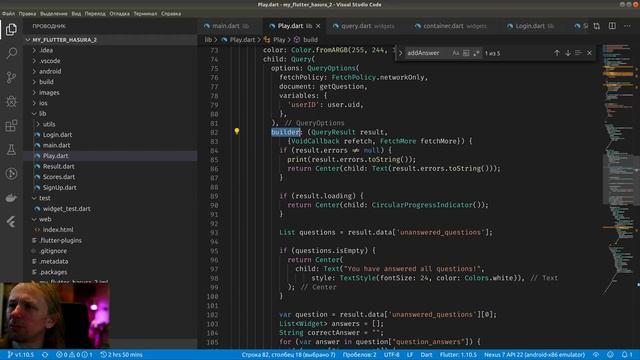
Task: Collapse the web folder
Action: 110,219
